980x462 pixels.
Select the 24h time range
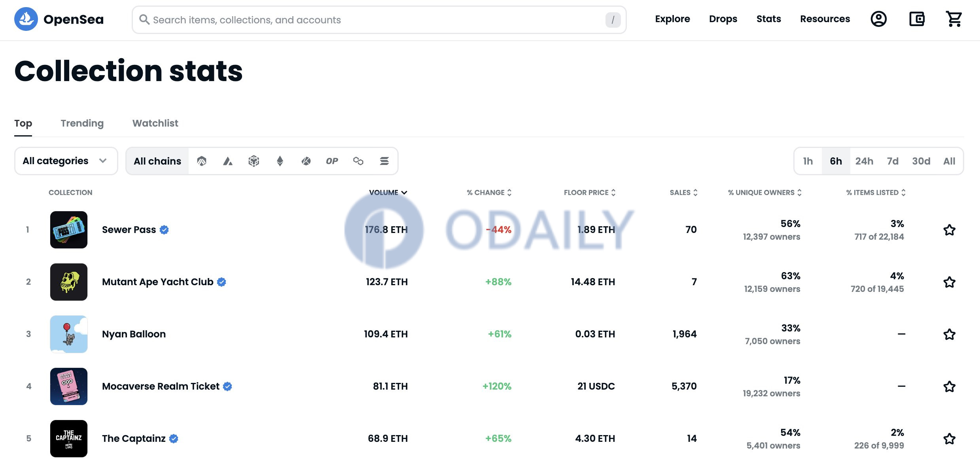pos(864,161)
